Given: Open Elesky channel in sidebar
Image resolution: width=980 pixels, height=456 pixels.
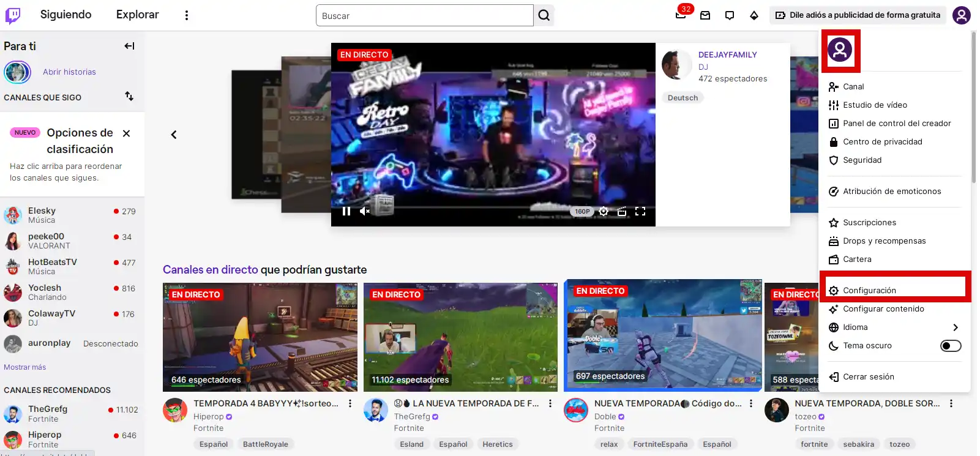Looking at the screenshot, I should (x=72, y=215).
